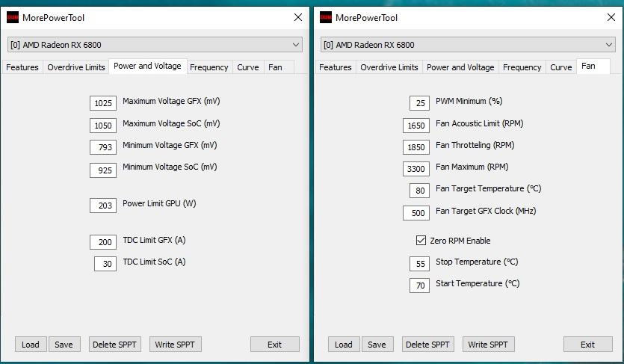Click the MorePowerTool app icon in left window
Viewport: 624px width, 364px height.
13,17
